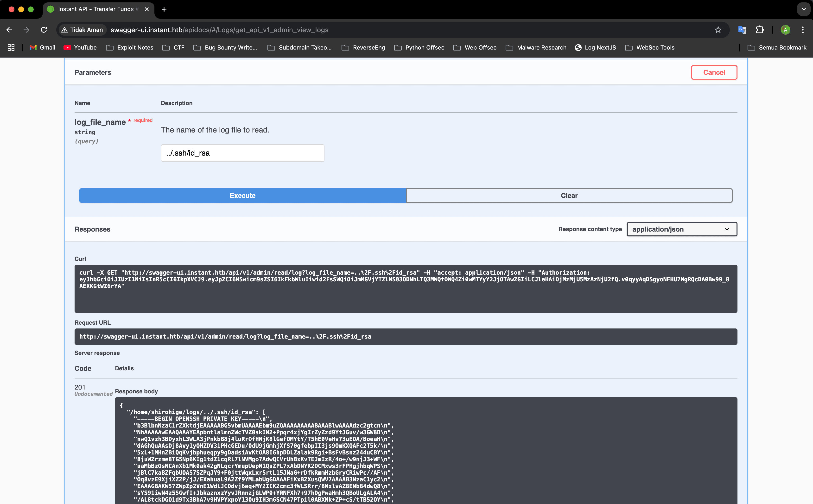Expand the tab search chevron
Viewport: 813px width, 504px height.
tap(804, 9)
